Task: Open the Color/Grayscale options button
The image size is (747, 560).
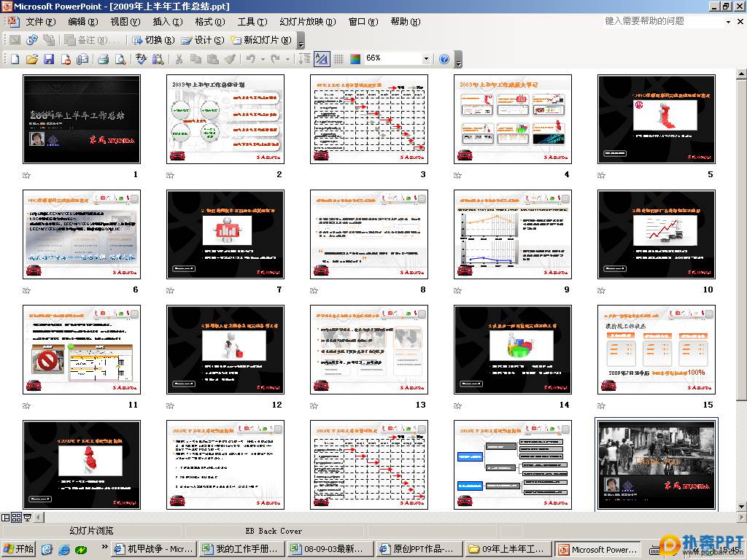Action: 355,59
